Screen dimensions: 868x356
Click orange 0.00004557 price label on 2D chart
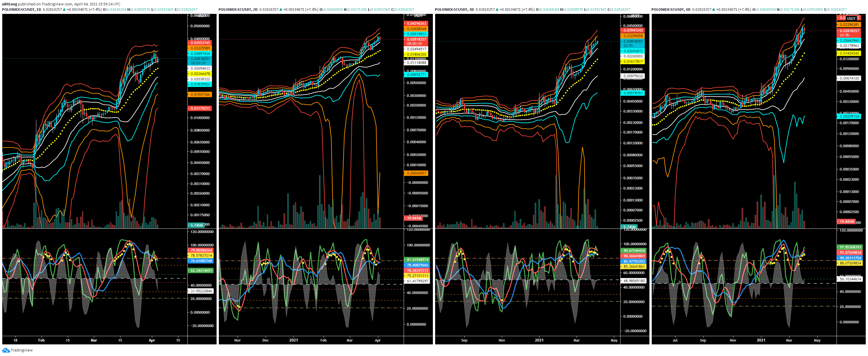[x=416, y=173]
